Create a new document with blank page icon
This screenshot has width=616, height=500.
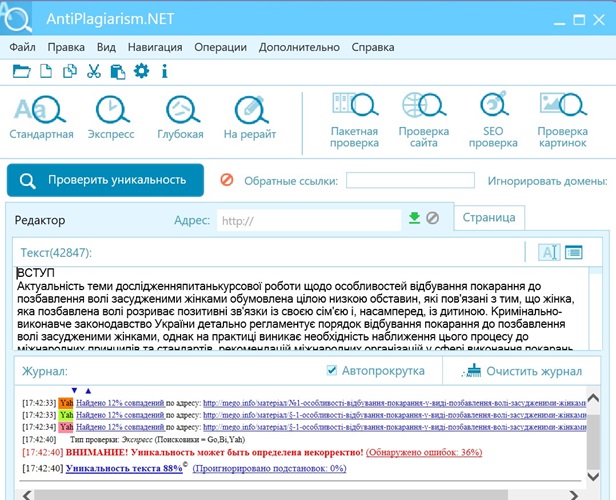[x=46, y=71]
